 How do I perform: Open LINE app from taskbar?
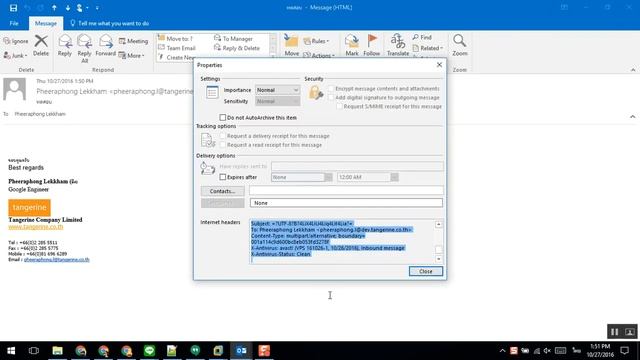point(149,351)
